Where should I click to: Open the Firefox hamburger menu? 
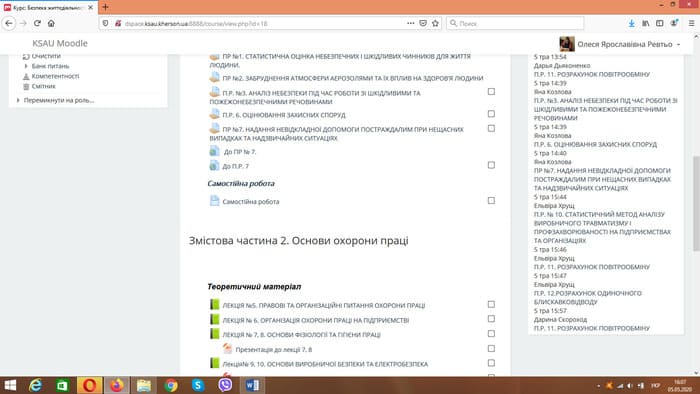click(691, 23)
